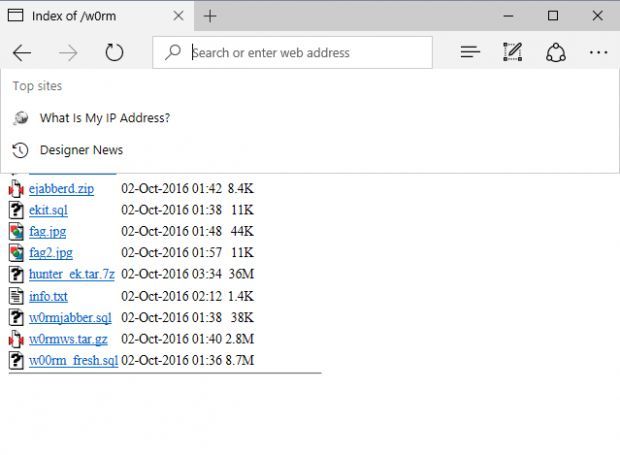Select the Index of /w0rm tab

coord(90,16)
